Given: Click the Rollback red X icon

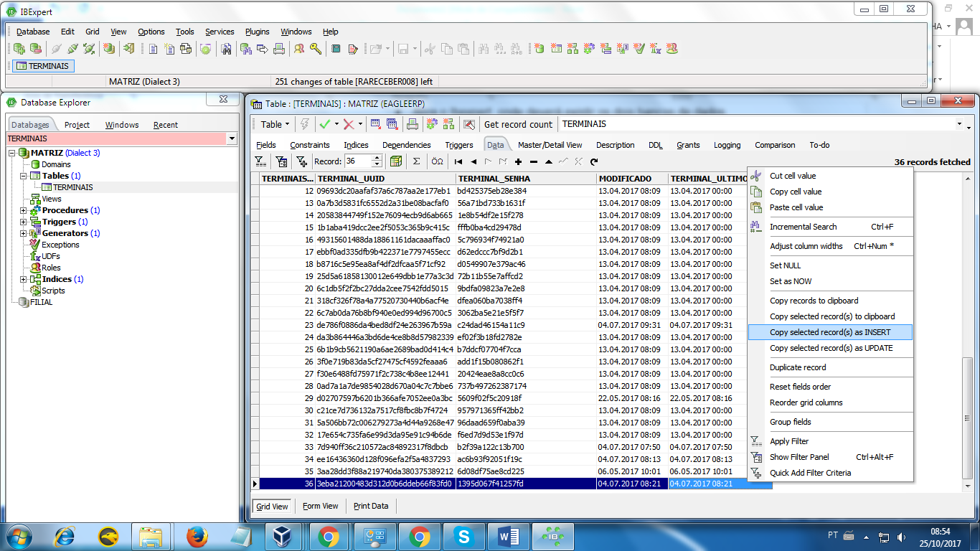Looking at the screenshot, I should click(x=349, y=124).
